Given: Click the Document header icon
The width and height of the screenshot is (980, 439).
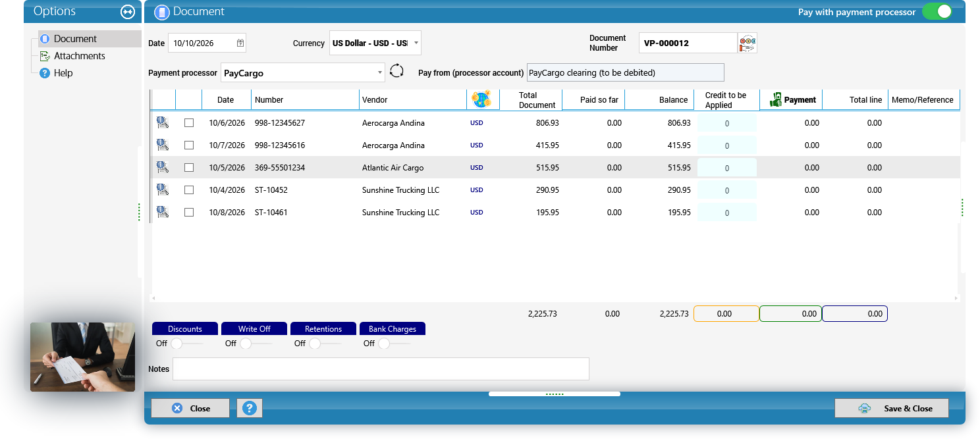Looking at the screenshot, I should click(162, 12).
